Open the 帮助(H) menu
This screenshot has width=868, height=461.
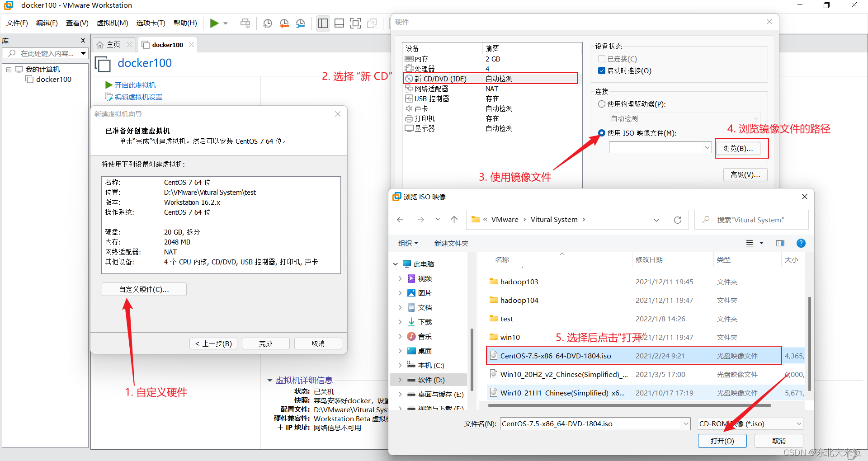point(185,23)
